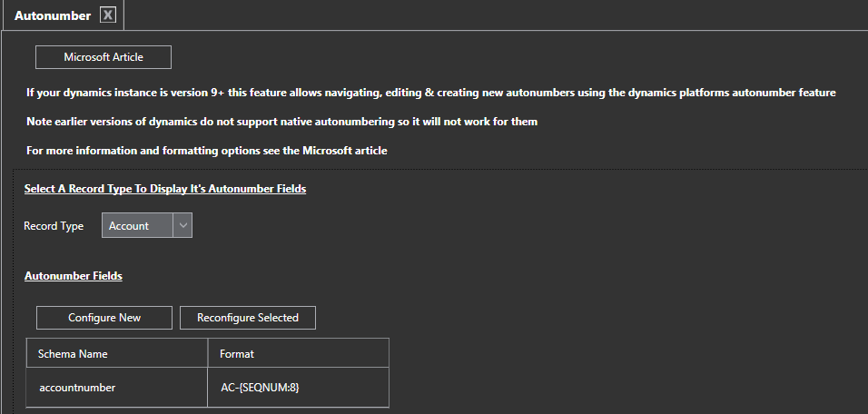Switch to the Autonumber tab
Screen dimensions: 868x414
pos(53,15)
